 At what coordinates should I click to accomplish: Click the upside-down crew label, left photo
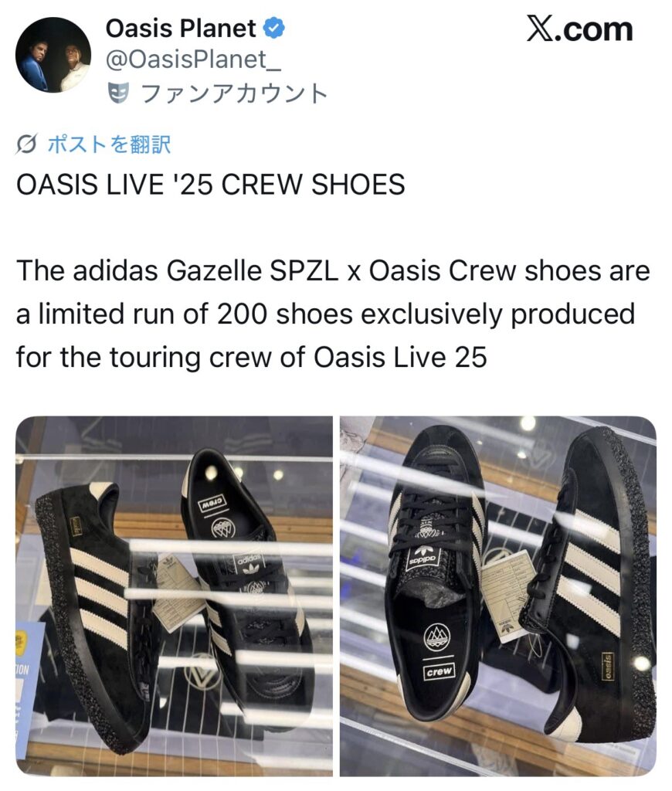pos(212,504)
